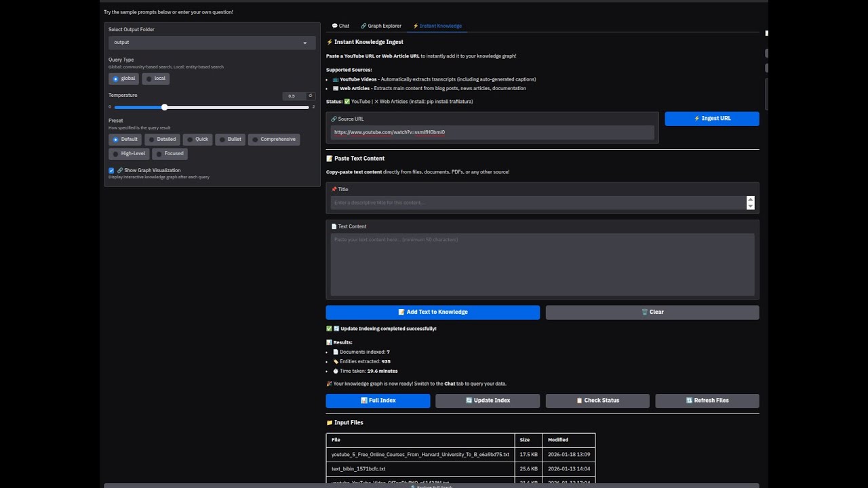The width and height of the screenshot is (868, 488).
Task: Click the Check Status button
Action: pyautogui.click(x=597, y=400)
